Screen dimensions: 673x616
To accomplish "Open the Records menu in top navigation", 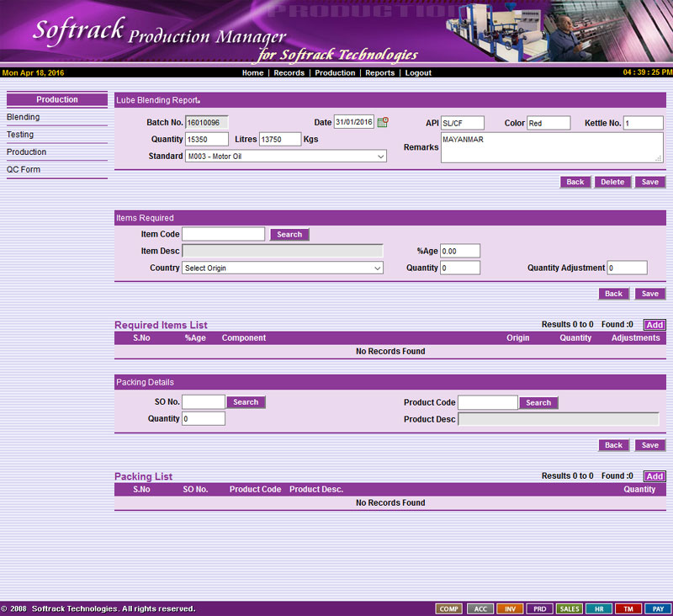I will [x=289, y=73].
